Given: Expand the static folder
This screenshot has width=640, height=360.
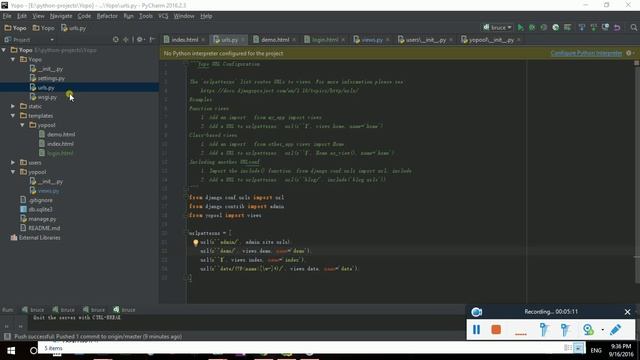Looking at the screenshot, I should tap(13, 106).
